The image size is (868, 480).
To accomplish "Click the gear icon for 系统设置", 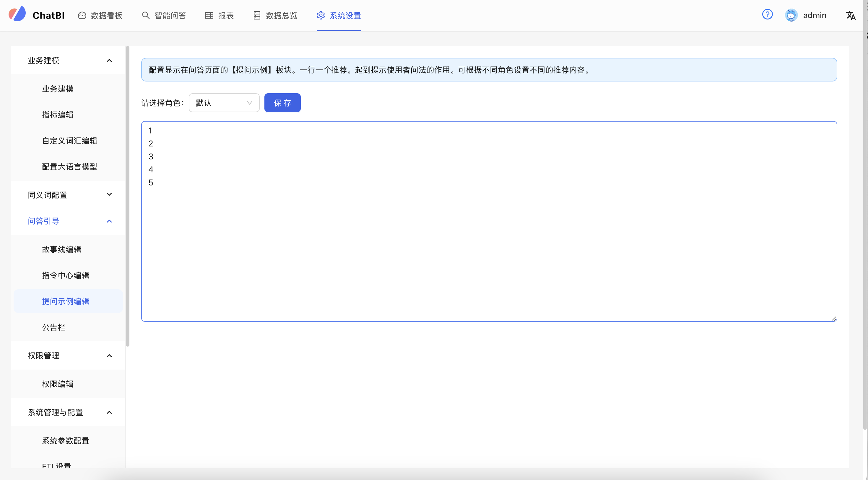I will tap(321, 15).
